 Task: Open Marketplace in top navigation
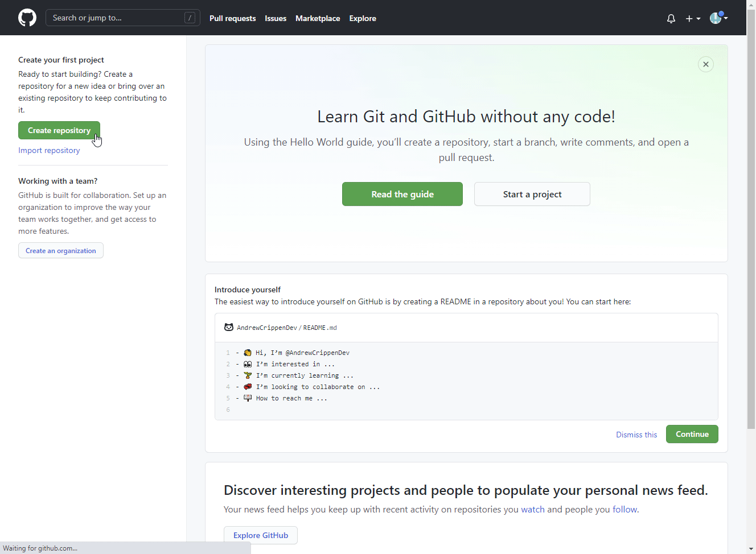(318, 18)
